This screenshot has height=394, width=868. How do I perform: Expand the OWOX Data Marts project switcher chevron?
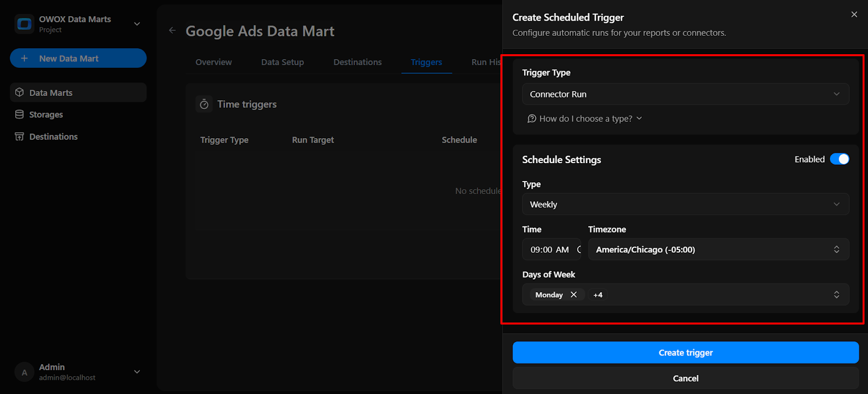pos(137,24)
